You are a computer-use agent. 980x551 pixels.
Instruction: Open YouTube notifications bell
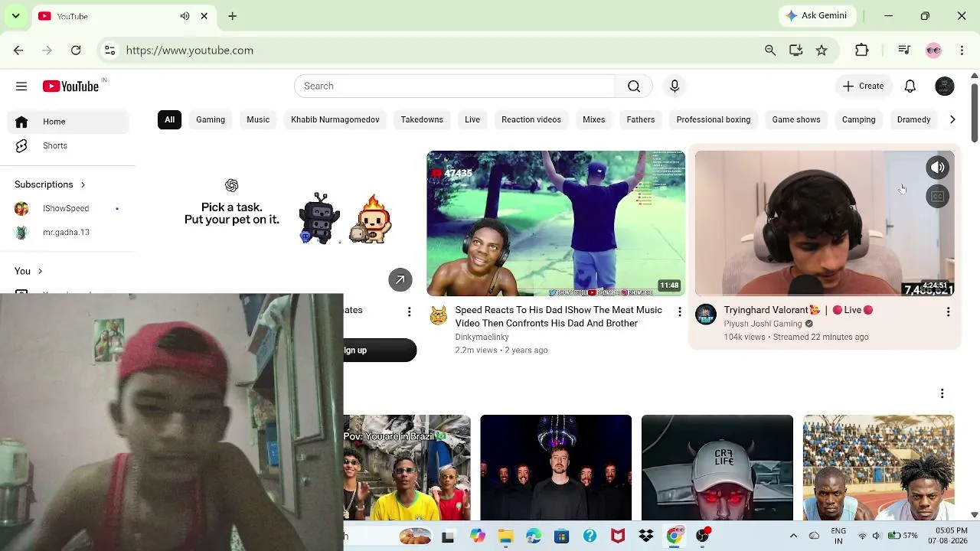point(910,86)
